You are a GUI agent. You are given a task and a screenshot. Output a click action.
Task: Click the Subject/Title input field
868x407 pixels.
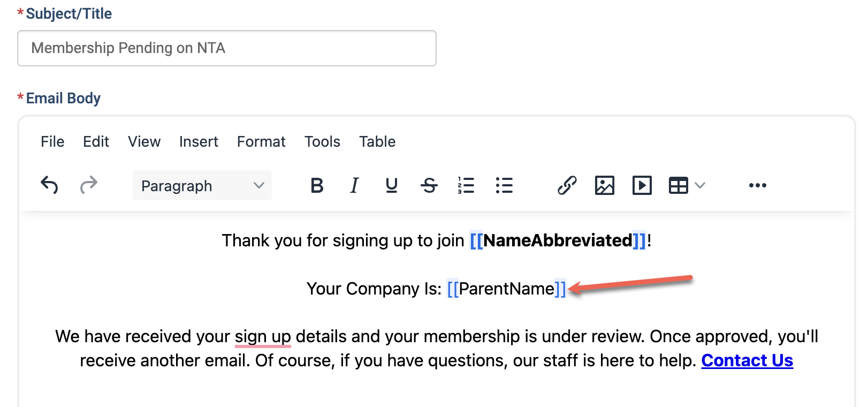(x=227, y=48)
